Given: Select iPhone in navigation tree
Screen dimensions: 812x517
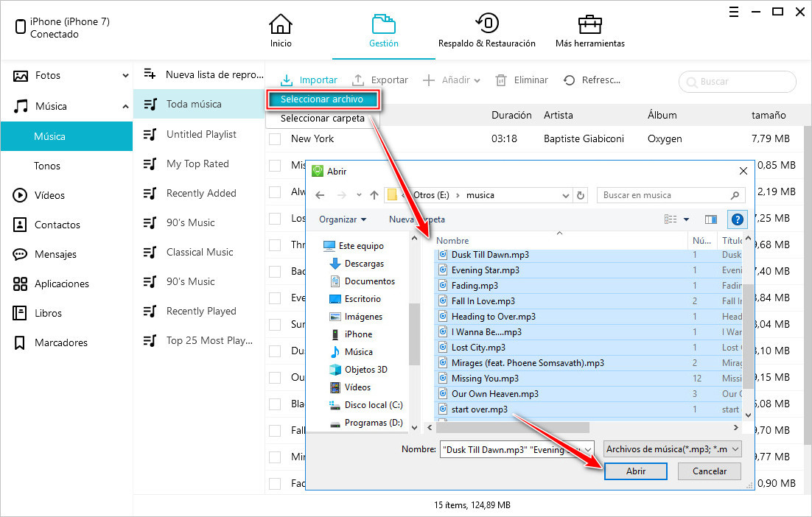Looking at the screenshot, I should coord(351,334).
